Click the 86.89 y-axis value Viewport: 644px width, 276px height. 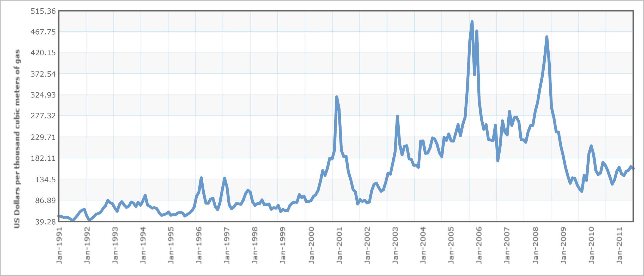click(46, 200)
